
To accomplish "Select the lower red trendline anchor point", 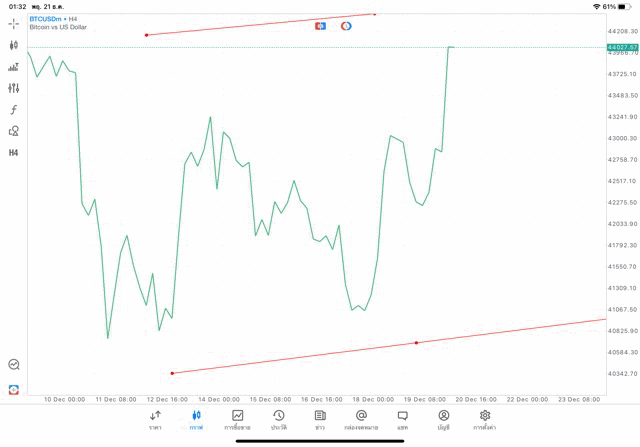I will [x=416, y=343].
